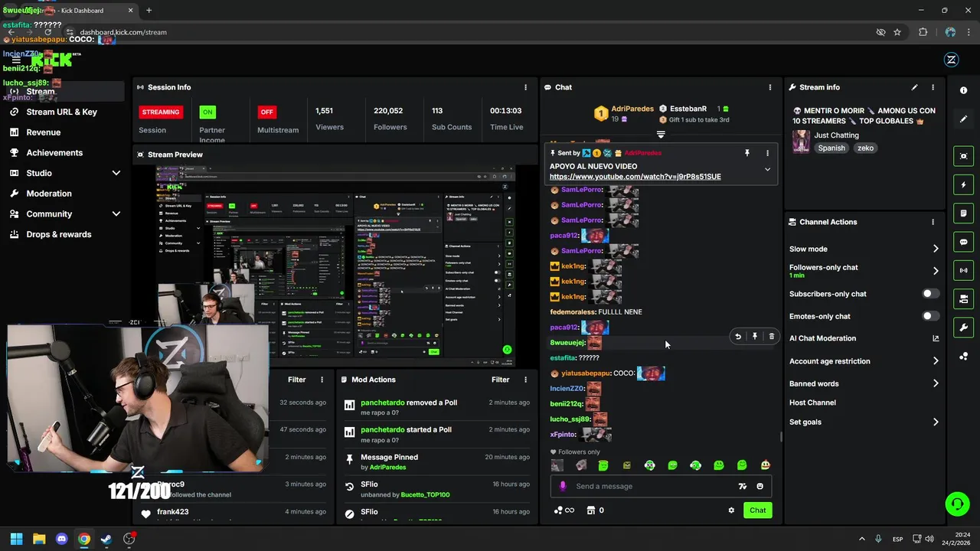Collapse the pinned message with its chevron
Image resolution: width=980 pixels, height=551 pixels.
pos(767,169)
